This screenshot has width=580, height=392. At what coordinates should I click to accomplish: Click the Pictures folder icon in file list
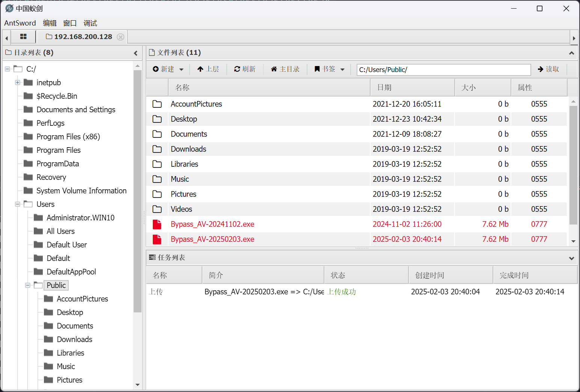coord(157,194)
